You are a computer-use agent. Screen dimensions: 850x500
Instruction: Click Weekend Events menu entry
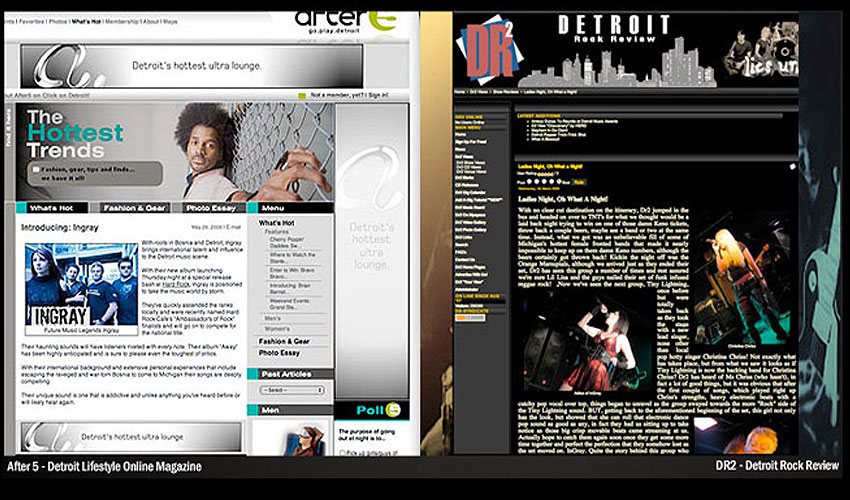(x=290, y=304)
